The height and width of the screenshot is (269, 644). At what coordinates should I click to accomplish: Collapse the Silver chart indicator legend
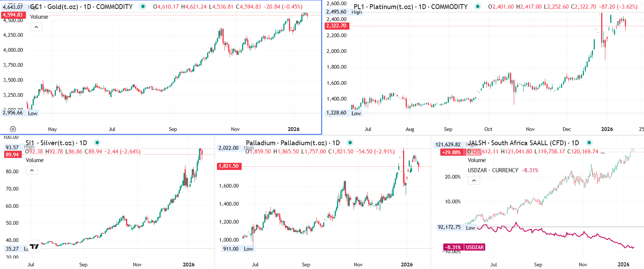[32, 171]
